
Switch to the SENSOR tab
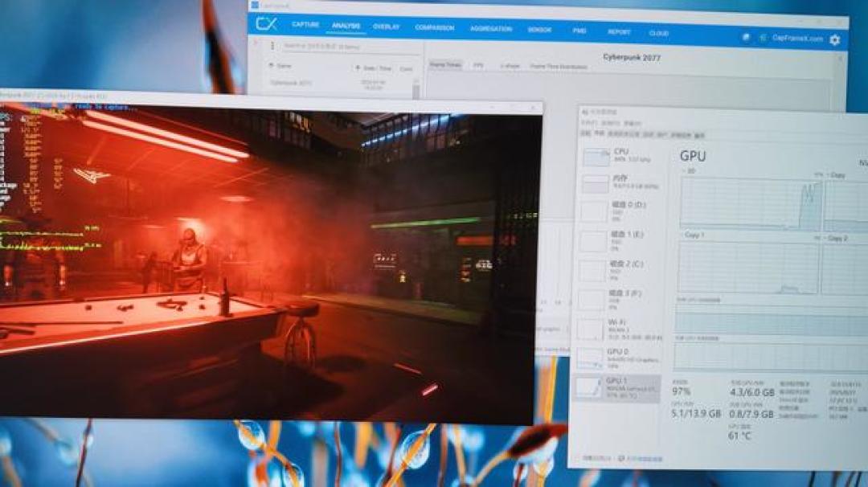click(x=539, y=30)
